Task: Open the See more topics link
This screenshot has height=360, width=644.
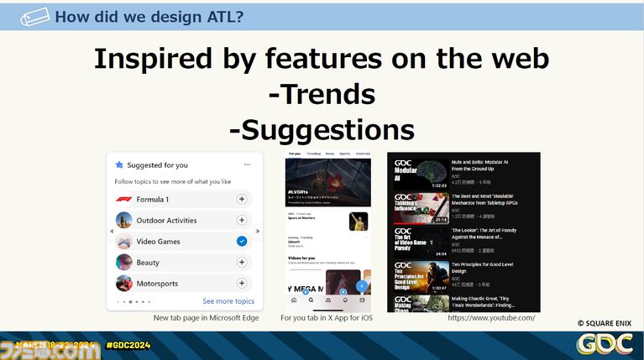Action: 228,301
